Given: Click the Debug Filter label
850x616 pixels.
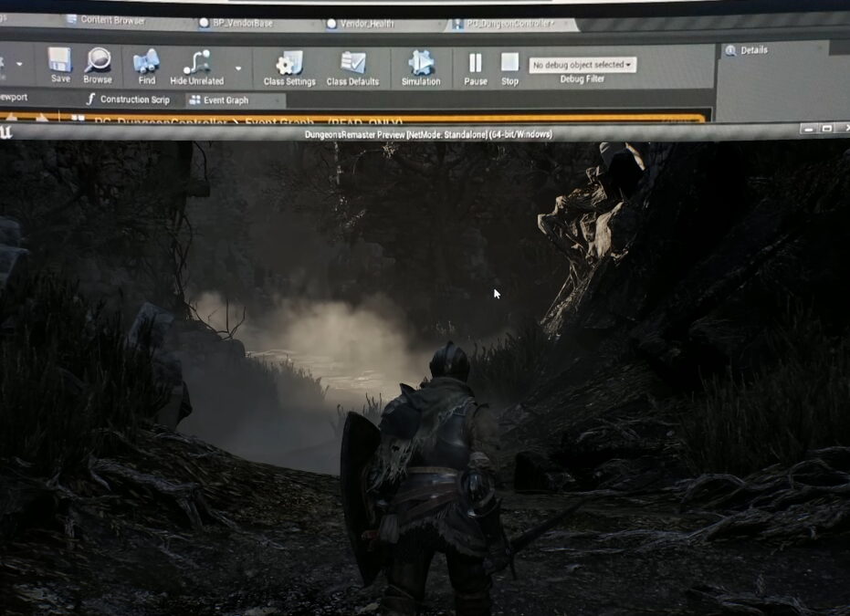Looking at the screenshot, I should [x=582, y=79].
